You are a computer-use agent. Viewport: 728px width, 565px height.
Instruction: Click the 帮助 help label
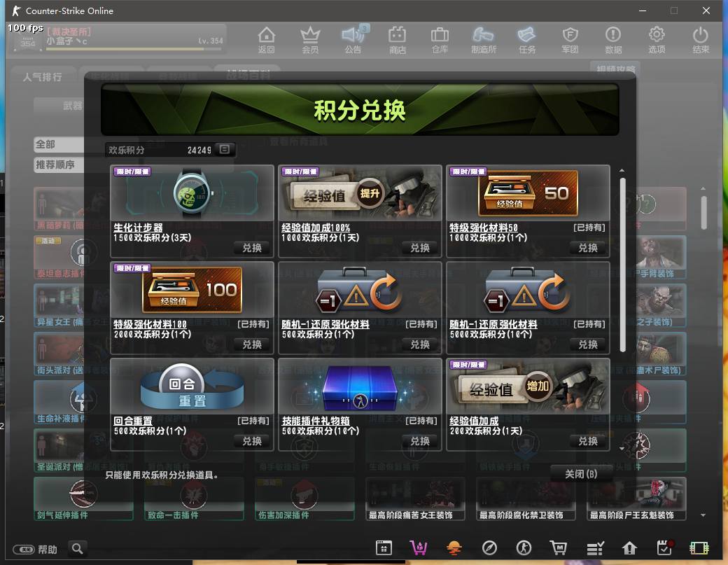pyautogui.click(x=48, y=550)
